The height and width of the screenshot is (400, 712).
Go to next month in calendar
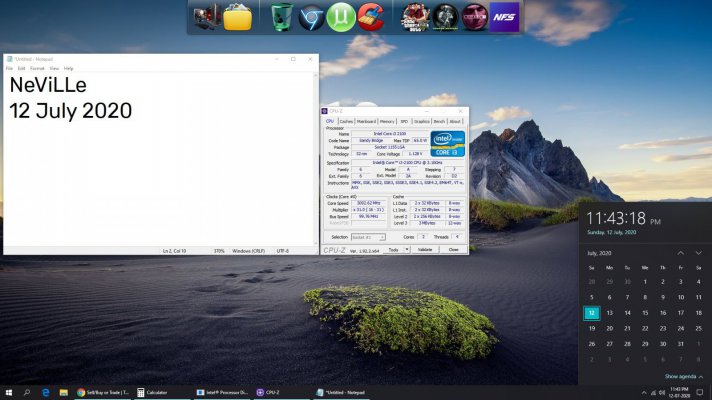click(x=698, y=253)
